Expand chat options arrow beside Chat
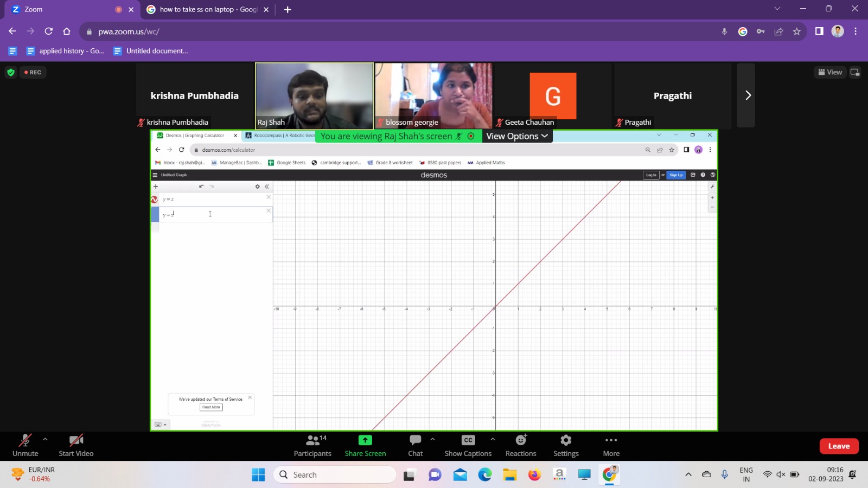The width and height of the screenshot is (868, 488). 432,439
